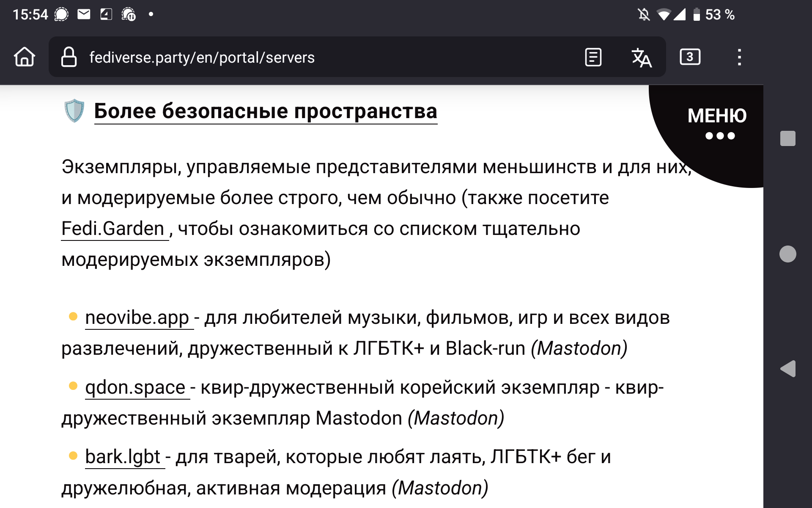Tap Android circle home button
812x508 pixels.
pyautogui.click(x=787, y=254)
